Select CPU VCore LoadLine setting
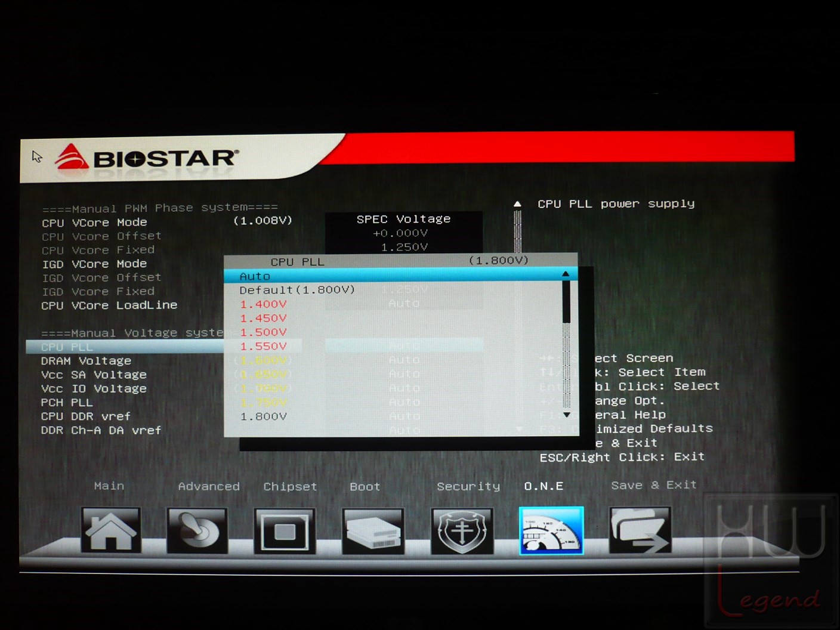The height and width of the screenshot is (630, 840). coord(109,305)
